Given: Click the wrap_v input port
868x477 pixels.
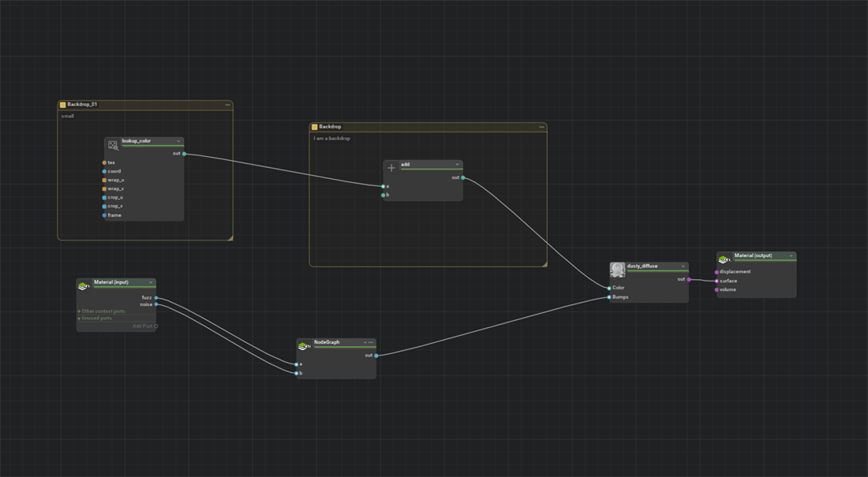Looking at the screenshot, I should pos(104,188).
